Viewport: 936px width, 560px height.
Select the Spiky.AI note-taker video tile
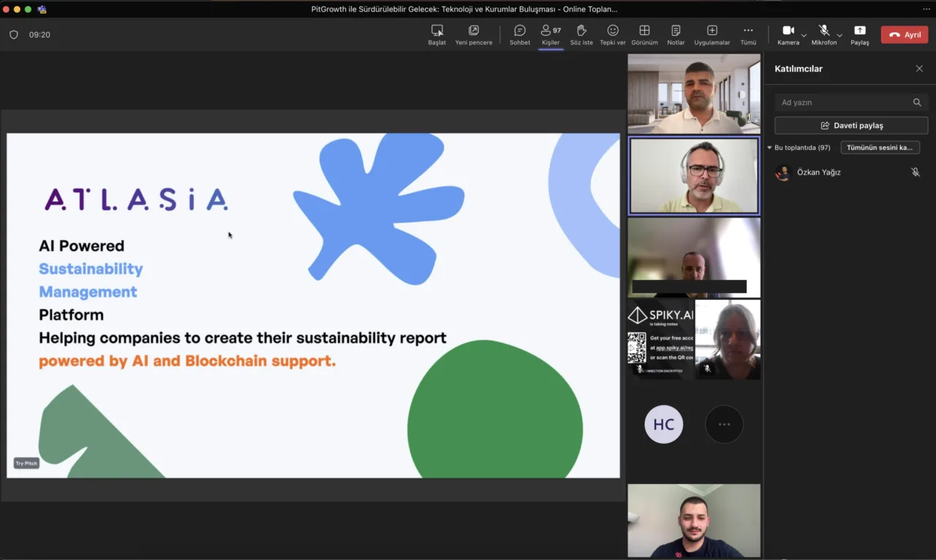point(661,339)
